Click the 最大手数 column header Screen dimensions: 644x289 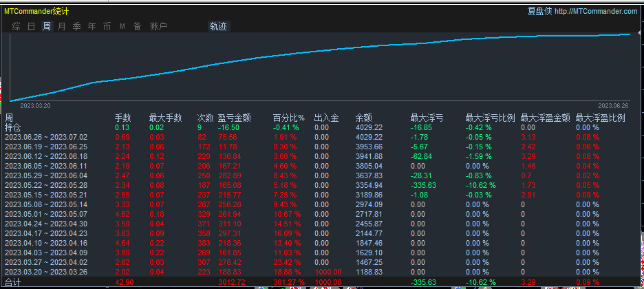coord(166,118)
